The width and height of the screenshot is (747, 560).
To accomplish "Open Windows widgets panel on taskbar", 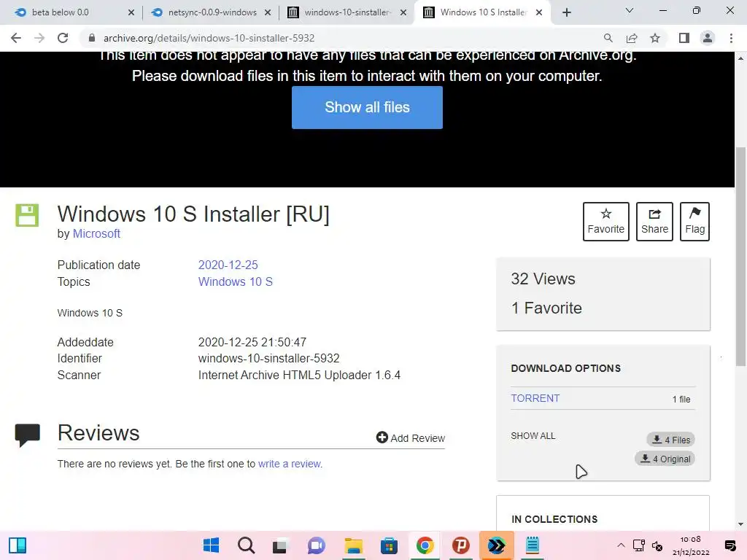I will (x=18, y=545).
